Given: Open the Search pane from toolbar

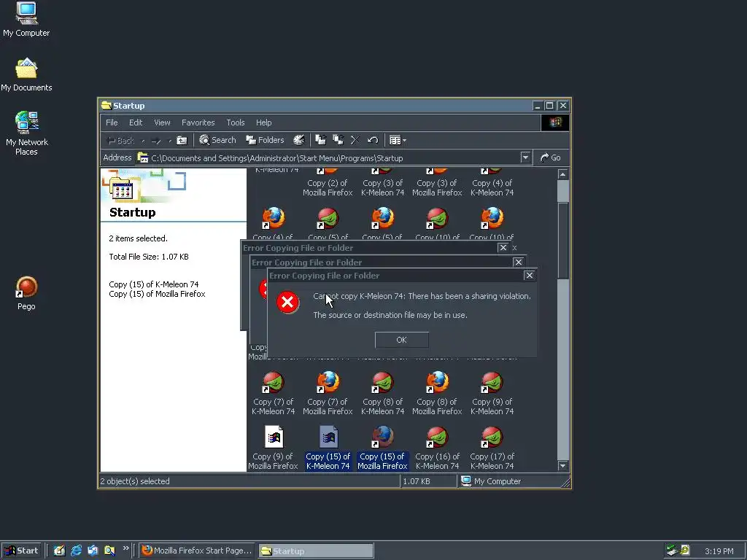Looking at the screenshot, I should click(x=217, y=140).
